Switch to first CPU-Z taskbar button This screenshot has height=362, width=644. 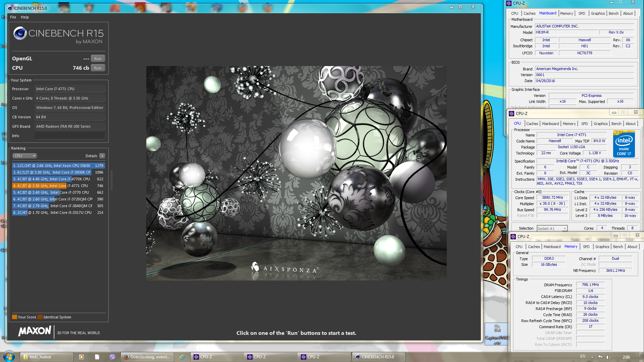coord(217,357)
